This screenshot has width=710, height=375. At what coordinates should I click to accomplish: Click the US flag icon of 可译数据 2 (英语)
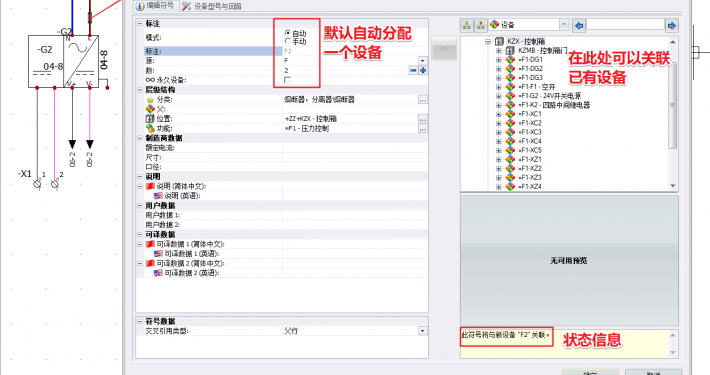pos(158,273)
